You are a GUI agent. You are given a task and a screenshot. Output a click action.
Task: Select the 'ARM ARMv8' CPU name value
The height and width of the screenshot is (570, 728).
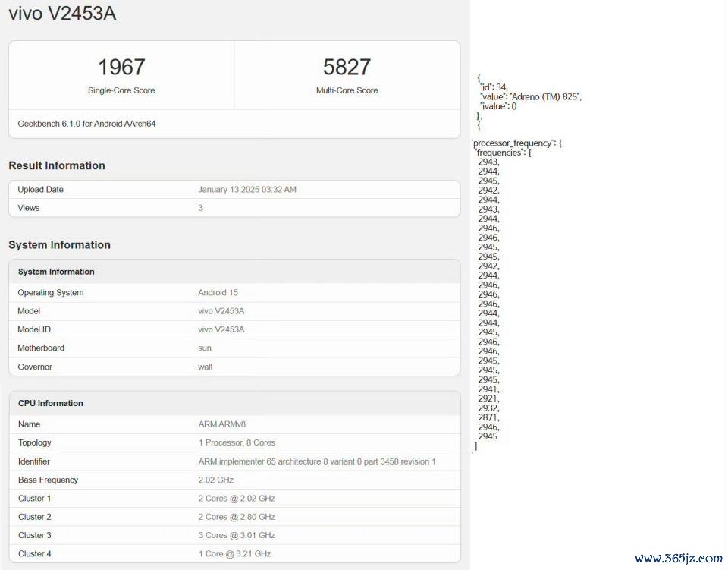222,424
